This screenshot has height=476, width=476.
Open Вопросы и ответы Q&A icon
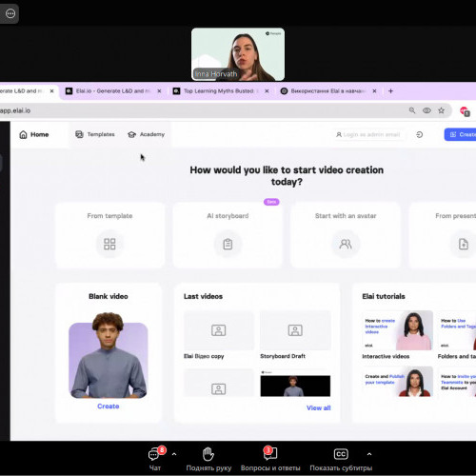270,454
